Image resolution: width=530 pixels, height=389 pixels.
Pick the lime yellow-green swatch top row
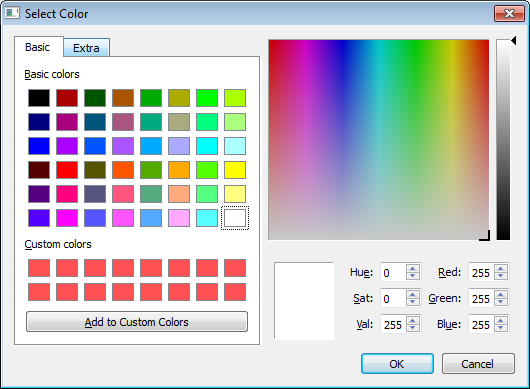[x=235, y=98]
